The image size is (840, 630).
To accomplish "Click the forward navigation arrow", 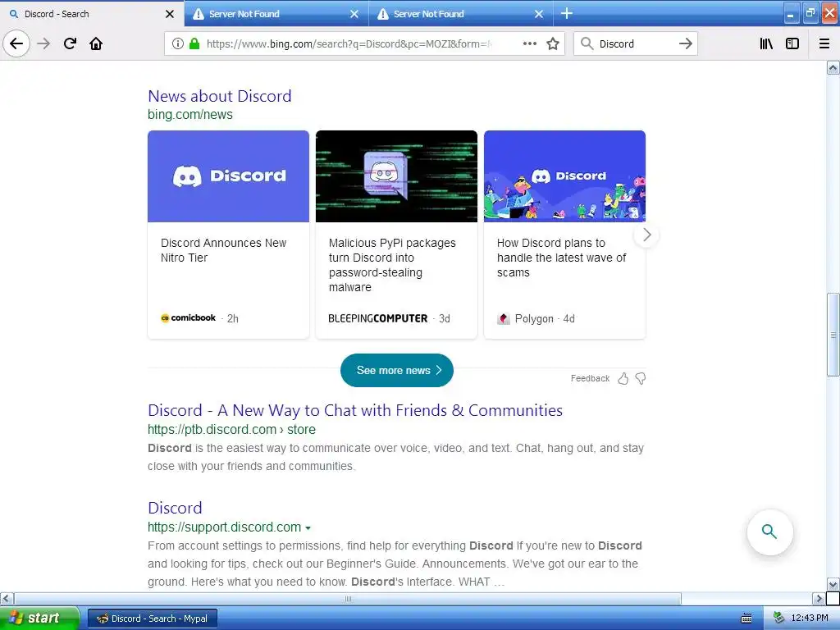I will click(x=43, y=43).
